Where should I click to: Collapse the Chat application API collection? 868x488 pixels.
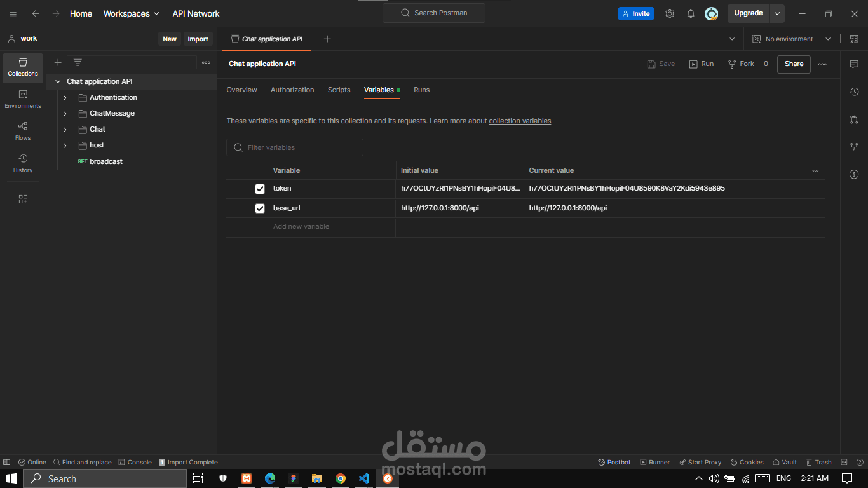tap(58, 81)
